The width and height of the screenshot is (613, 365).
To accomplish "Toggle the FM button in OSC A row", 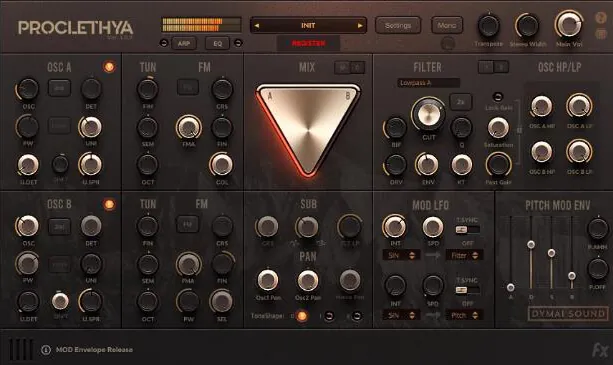I will 188,88.
